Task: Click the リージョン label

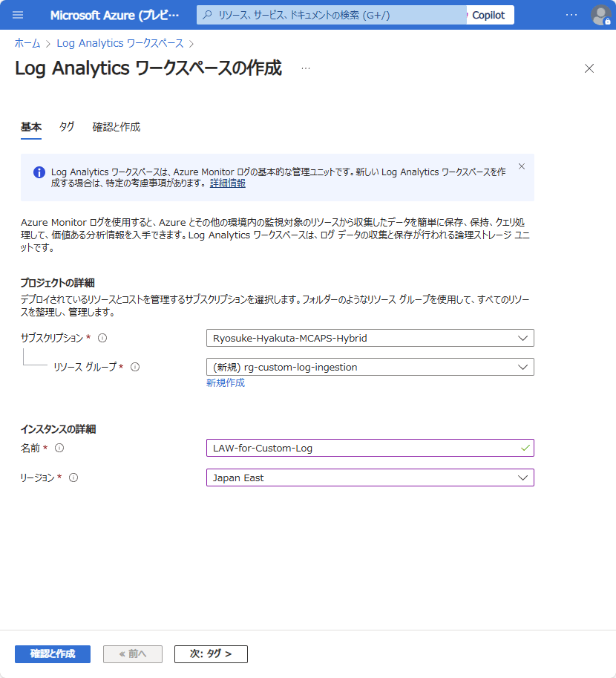Action: click(37, 477)
